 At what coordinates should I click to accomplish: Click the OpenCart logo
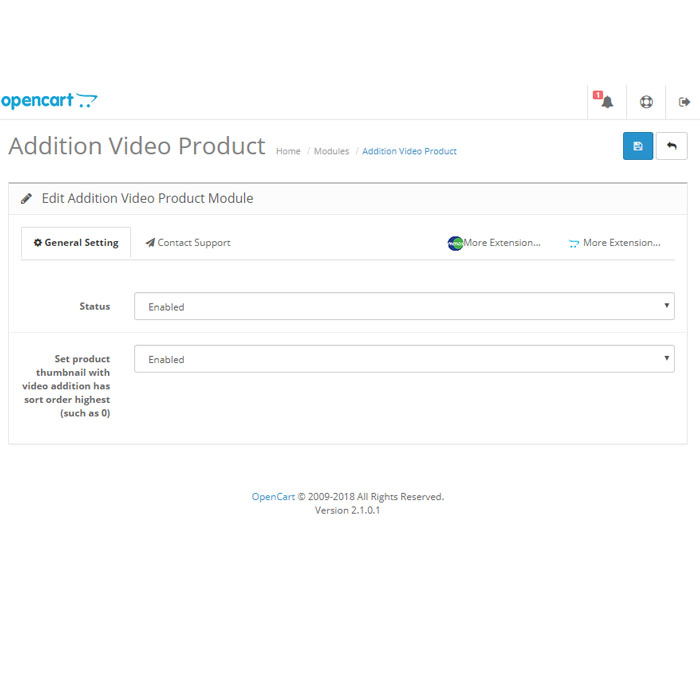point(49,100)
